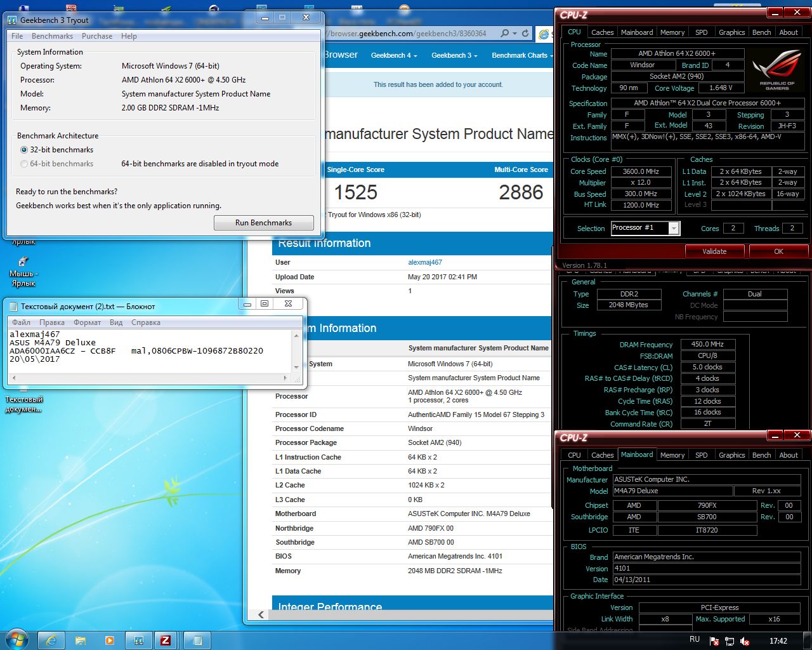This screenshot has width=812, height=650.
Task: Open Internet Explorer from taskbar
Action: [51, 640]
